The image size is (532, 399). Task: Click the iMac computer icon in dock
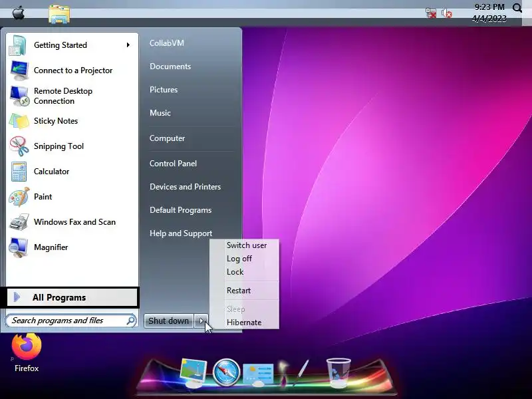pyautogui.click(x=193, y=373)
